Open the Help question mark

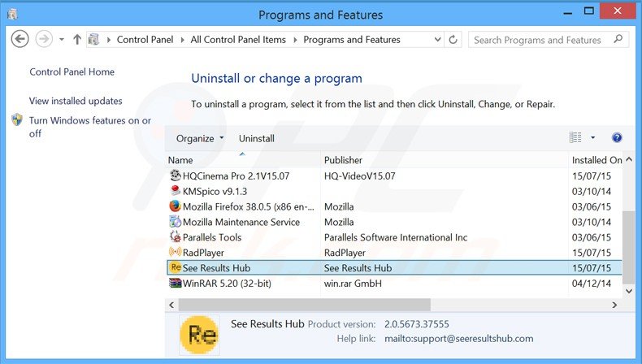coord(617,137)
